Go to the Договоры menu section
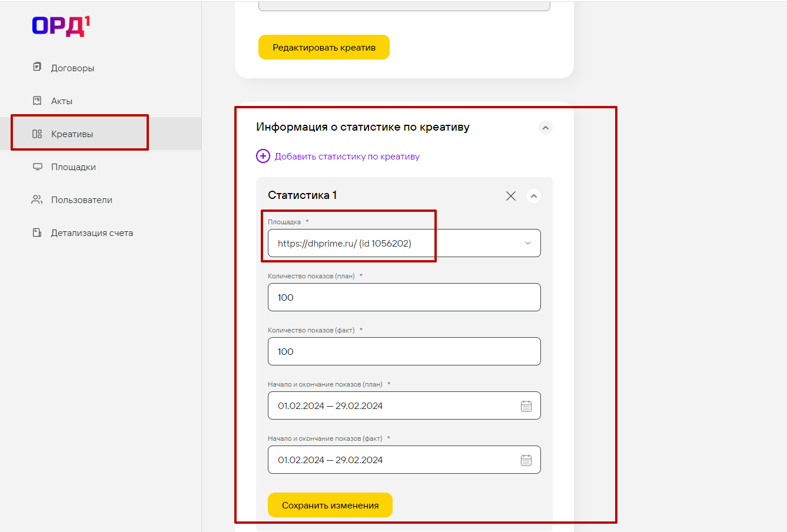787x532 pixels. pos(72,68)
